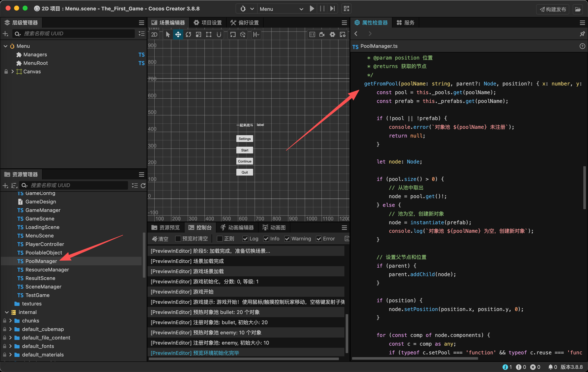
Task: Click the play preview button
Action: [x=312, y=9]
